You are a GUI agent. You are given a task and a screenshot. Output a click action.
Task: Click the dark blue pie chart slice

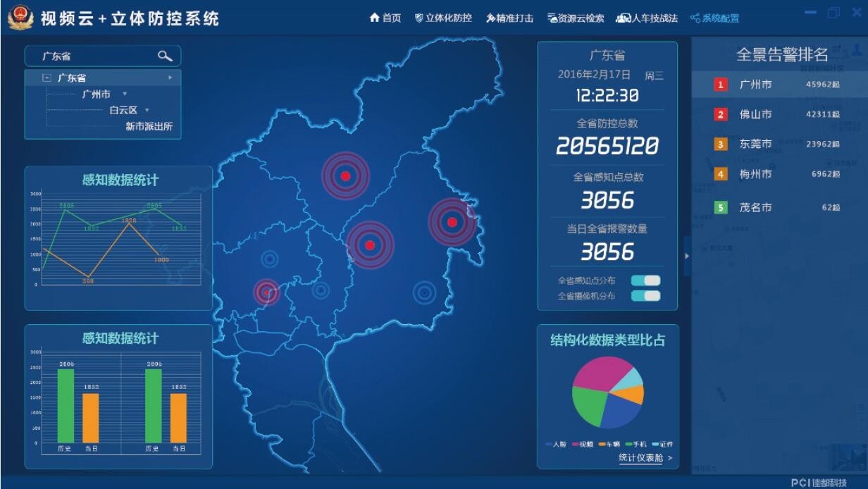tap(620, 411)
